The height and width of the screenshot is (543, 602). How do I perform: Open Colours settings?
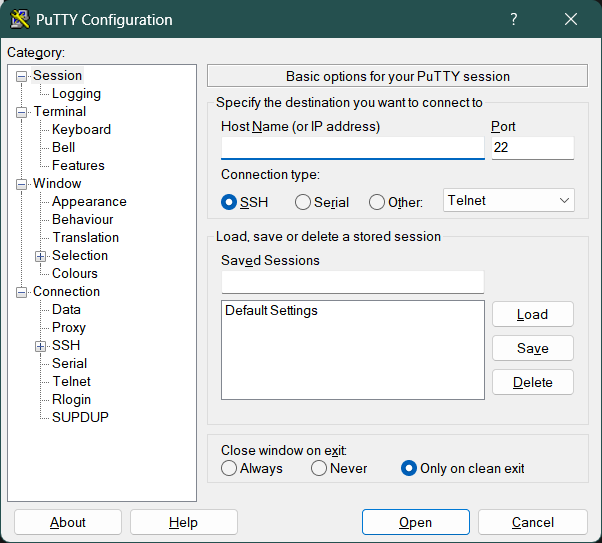75,273
